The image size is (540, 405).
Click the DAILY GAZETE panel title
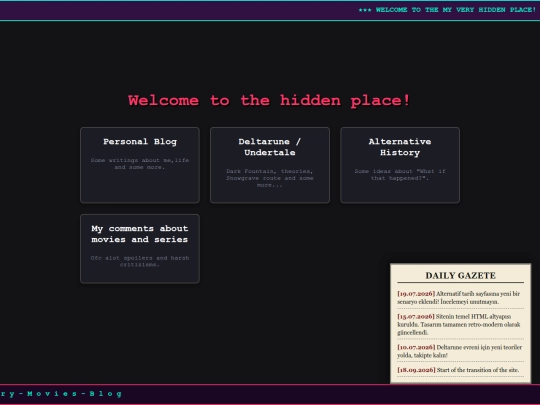(460, 276)
